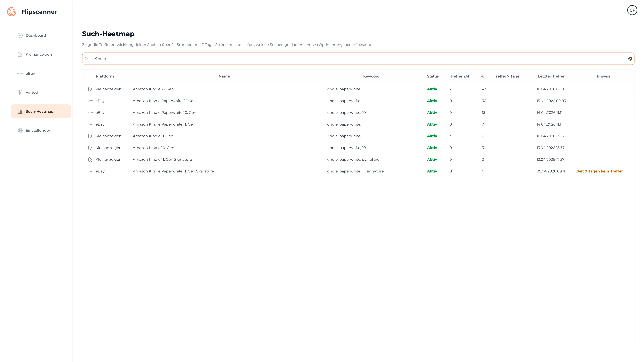Click the search magnifier icon
The image size is (644, 362).
pos(87,59)
